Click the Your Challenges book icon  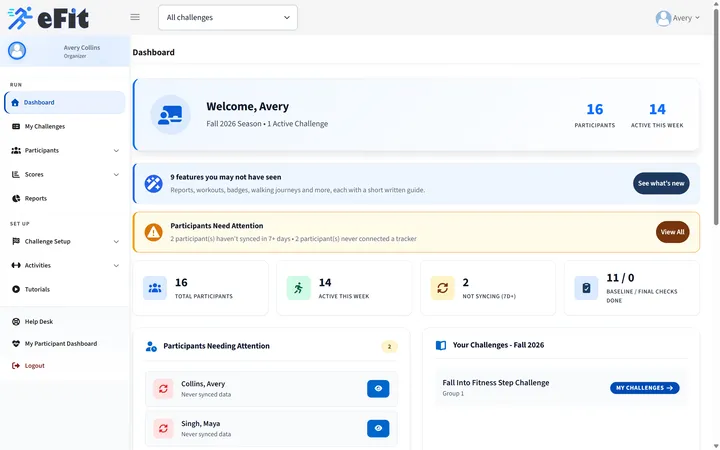click(x=441, y=345)
